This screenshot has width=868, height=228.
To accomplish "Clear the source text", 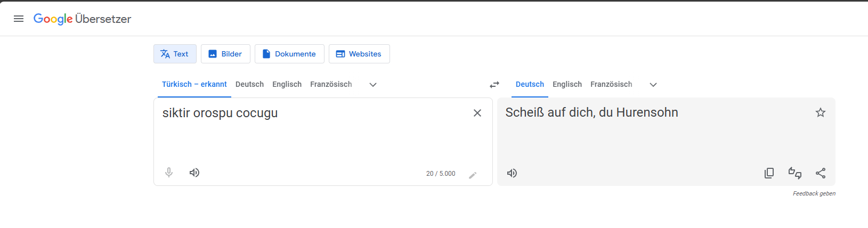I will point(477,113).
